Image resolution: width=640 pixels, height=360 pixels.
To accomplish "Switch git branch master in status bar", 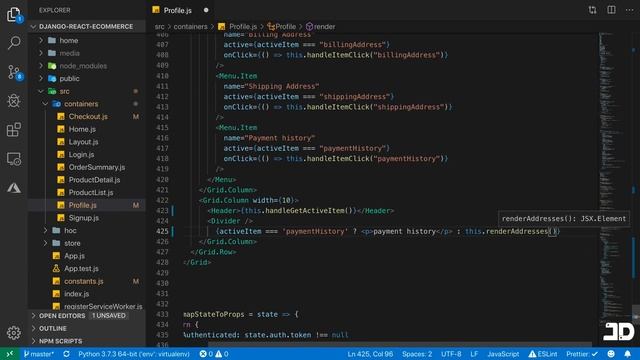I will (x=39, y=354).
